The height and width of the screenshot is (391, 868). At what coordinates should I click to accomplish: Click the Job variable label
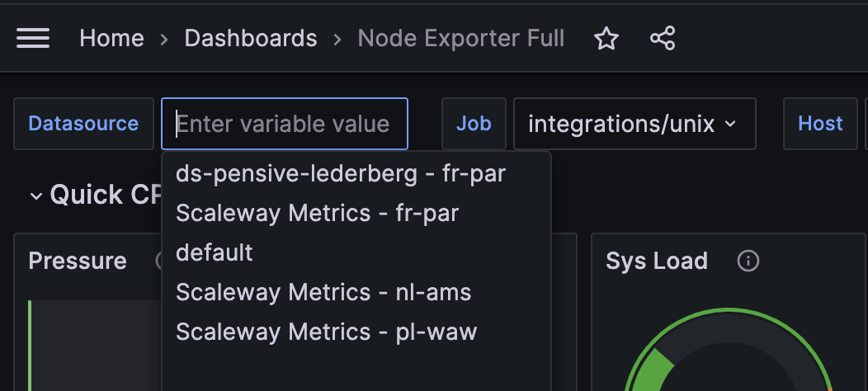coord(474,124)
